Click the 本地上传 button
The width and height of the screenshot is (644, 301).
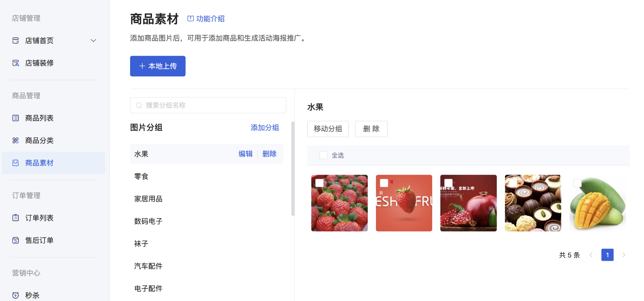pyautogui.click(x=158, y=66)
